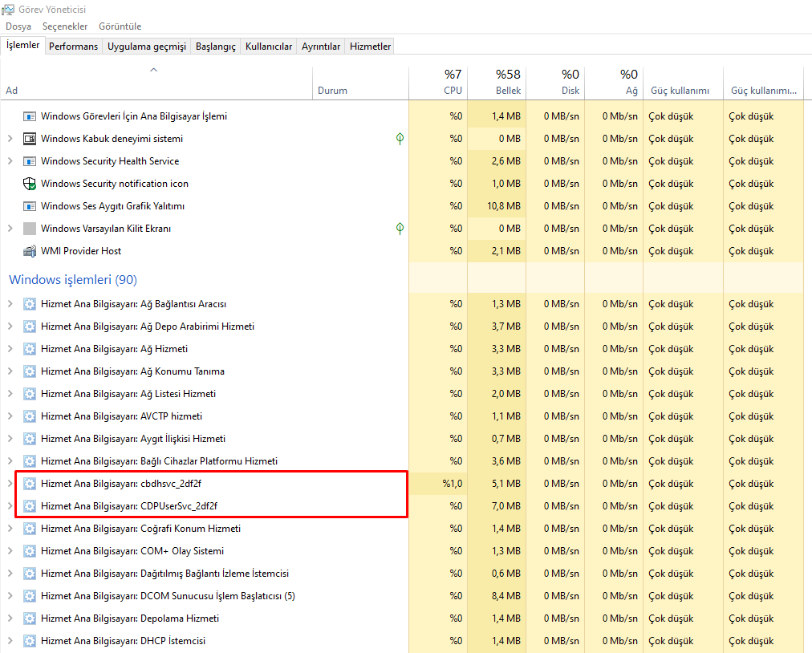Image resolution: width=812 pixels, height=653 pixels.
Task: Click the green leaf icon for Windows Kabuk deneyimi
Action: [400, 138]
